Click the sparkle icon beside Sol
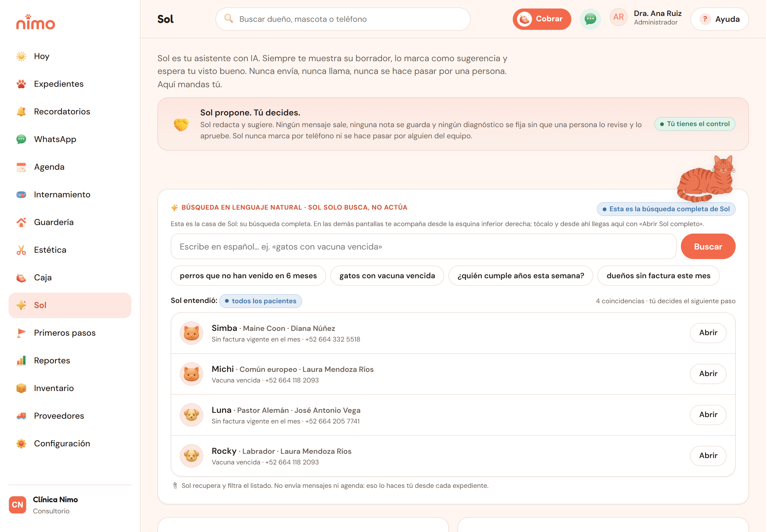The width and height of the screenshot is (766, 532). click(21, 305)
